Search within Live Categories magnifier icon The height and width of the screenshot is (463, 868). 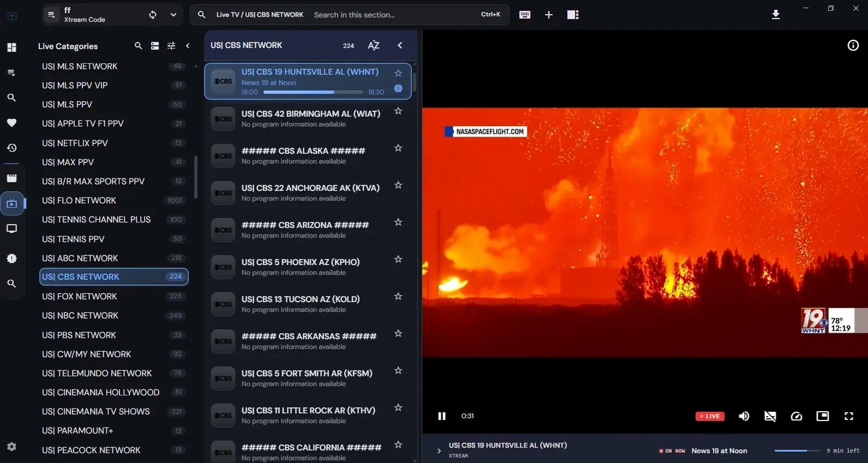(x=138, y=46)
